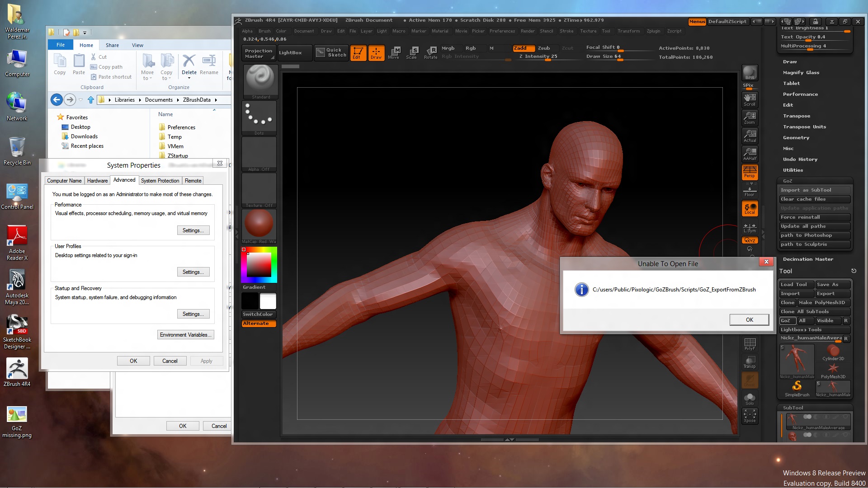Image resolution: width=868 pixels, height=488 pixels.
Task: Open the Dots stroke selector
Action: pos(259,117)
